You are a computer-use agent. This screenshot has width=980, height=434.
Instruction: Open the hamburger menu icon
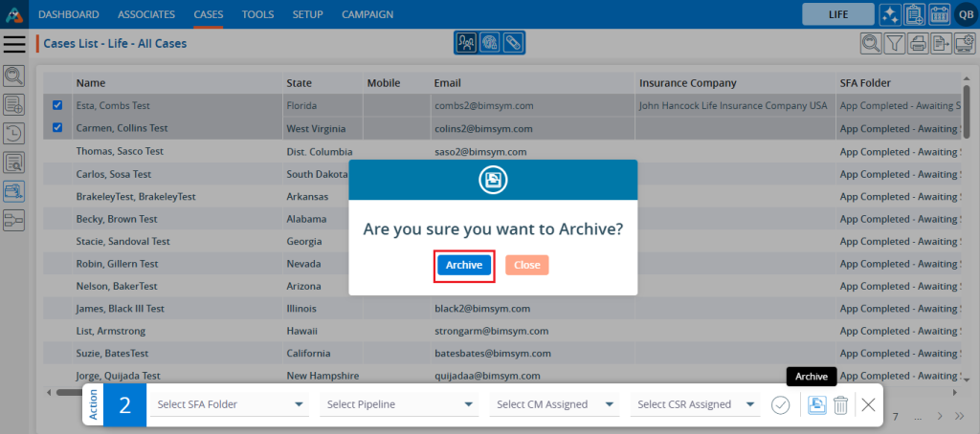click(14, 44)
